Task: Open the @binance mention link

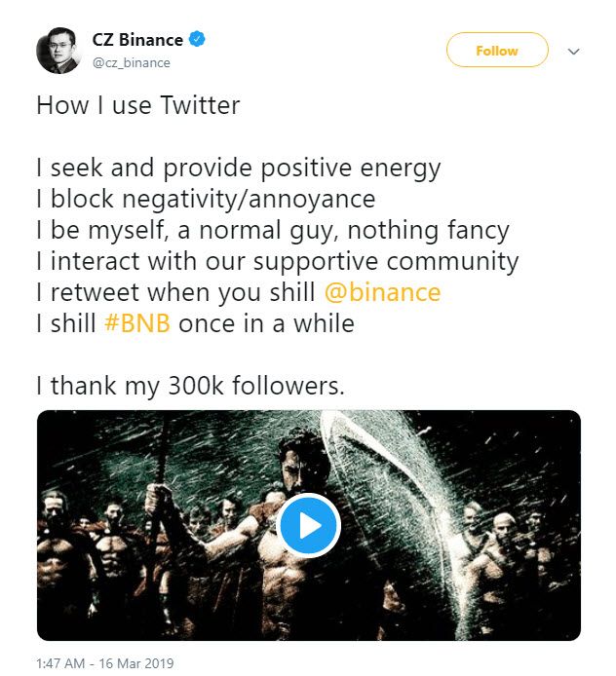Action: (x=381, y=292)
